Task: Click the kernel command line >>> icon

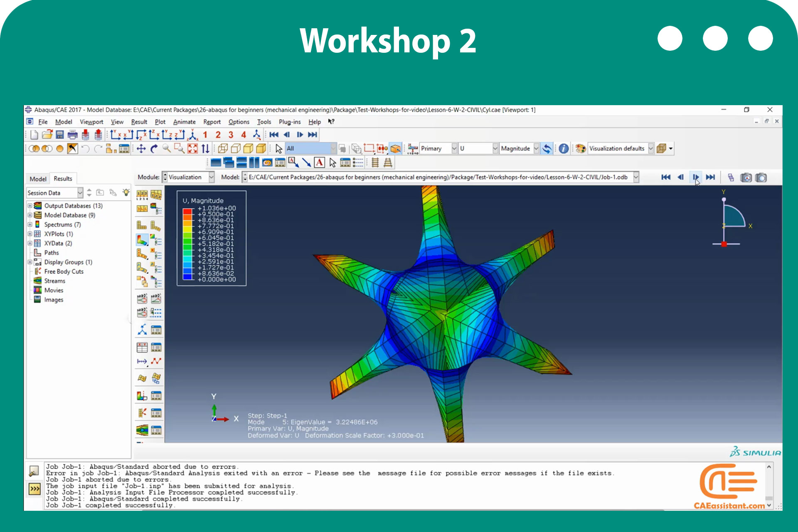Action: point(34,489)
